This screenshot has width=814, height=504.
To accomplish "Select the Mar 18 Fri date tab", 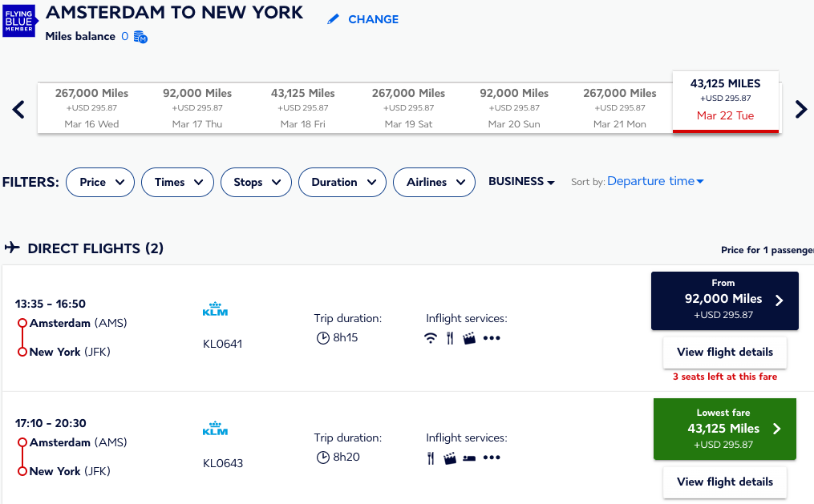I will (x=302, y=108).
